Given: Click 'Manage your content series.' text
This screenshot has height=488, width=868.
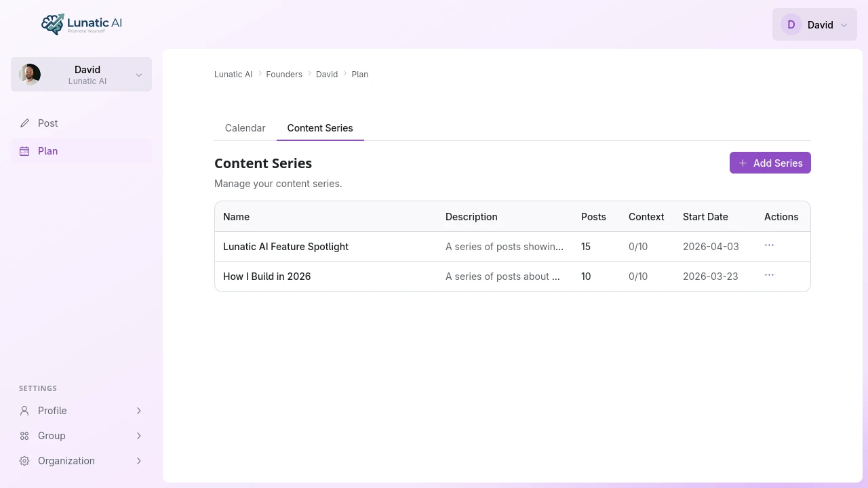Looking at the screenshot, I should (278, 184).
